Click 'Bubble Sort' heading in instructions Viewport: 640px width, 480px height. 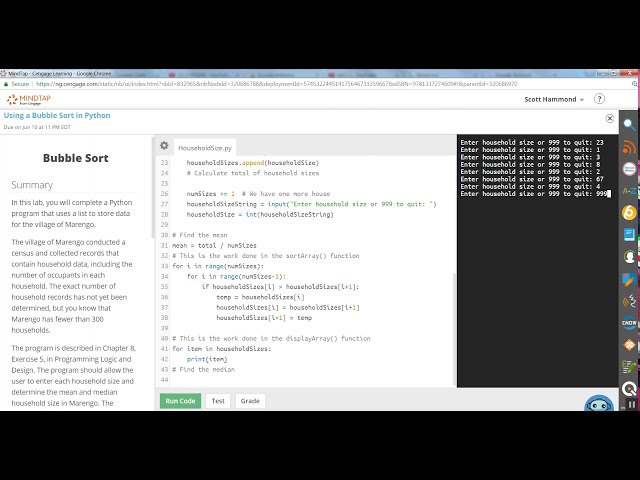point(76,158)
